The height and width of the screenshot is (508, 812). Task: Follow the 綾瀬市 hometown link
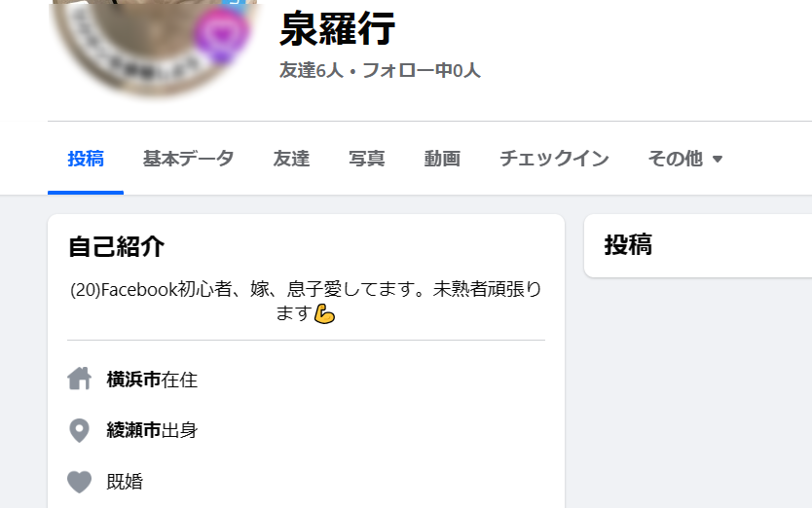tap(133, 430)
